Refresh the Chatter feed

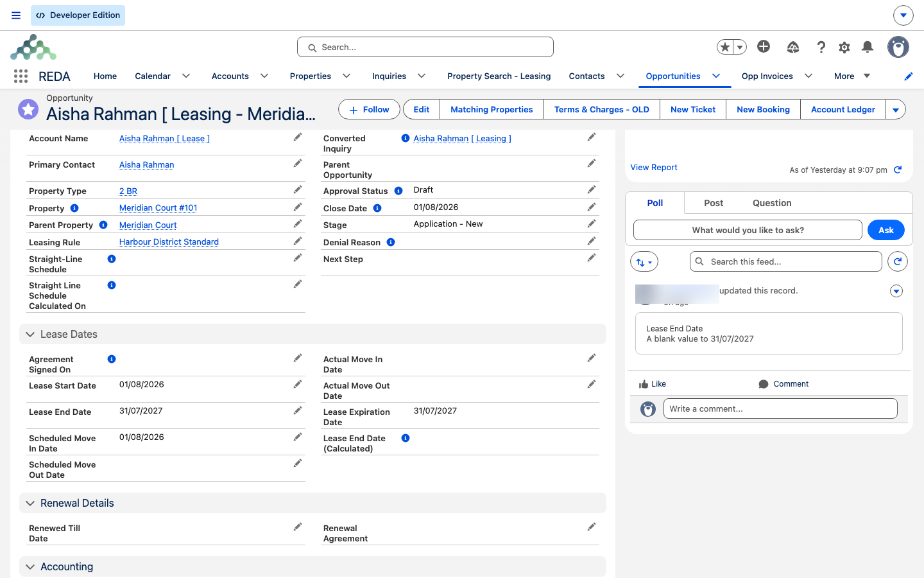pyautogui.click(x=898, y=261)
